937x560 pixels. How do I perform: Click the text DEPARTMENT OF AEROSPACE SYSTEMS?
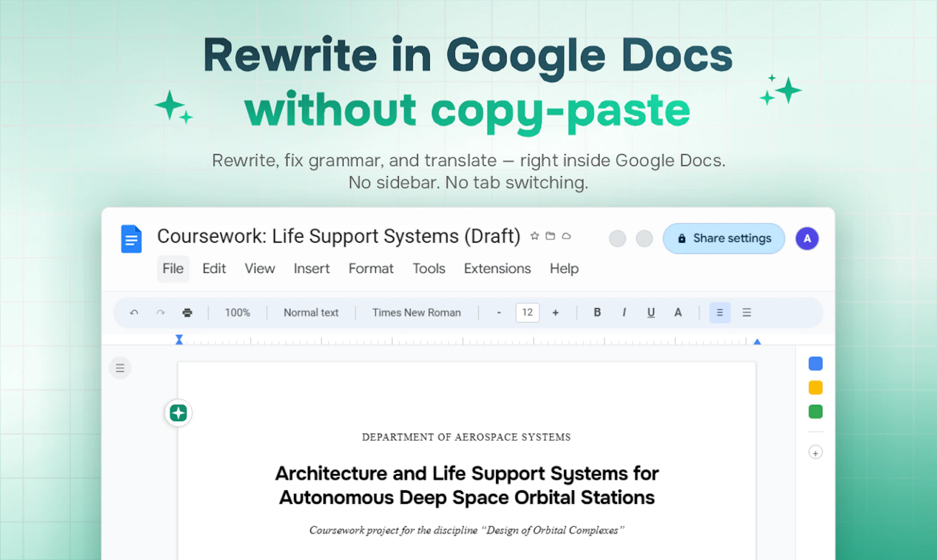coord(466,437)
